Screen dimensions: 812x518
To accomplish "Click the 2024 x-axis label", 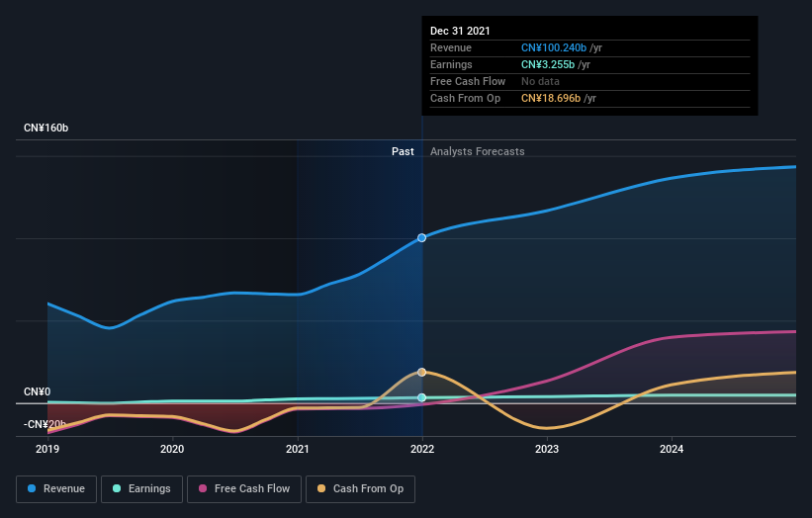I will tap(672, 449).
